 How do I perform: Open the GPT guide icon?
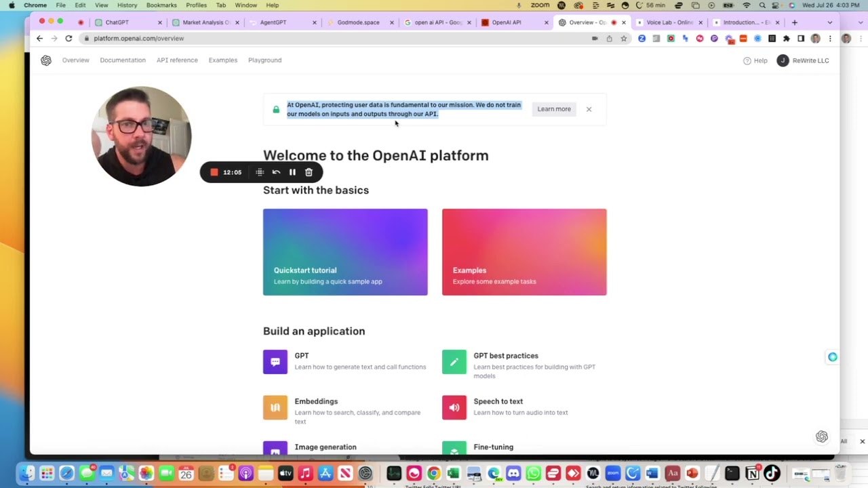coord(275,362)
